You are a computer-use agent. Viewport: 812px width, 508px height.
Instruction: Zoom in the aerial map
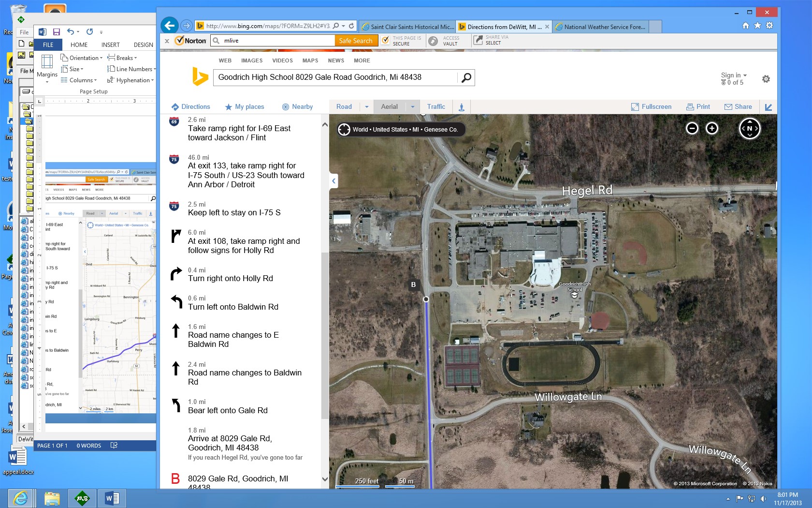pos(712,128)
